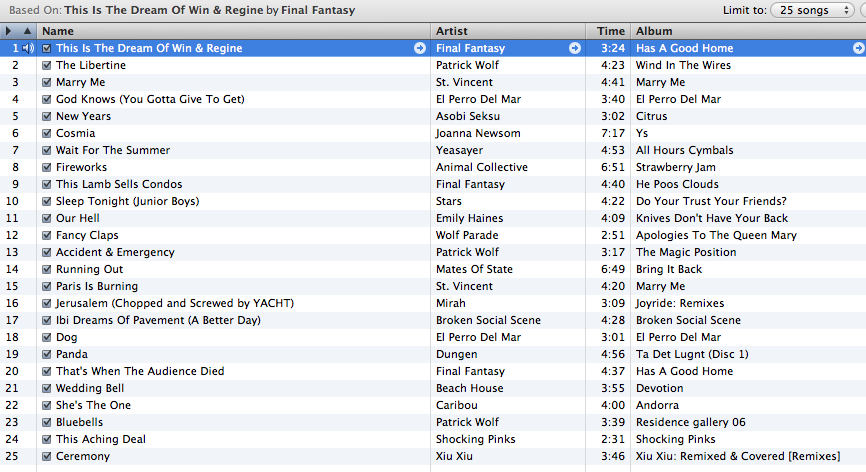Select the song Accident & Emergency
Image resolution: width=866 pixels, height=472 pixels.
coord(115,252)
